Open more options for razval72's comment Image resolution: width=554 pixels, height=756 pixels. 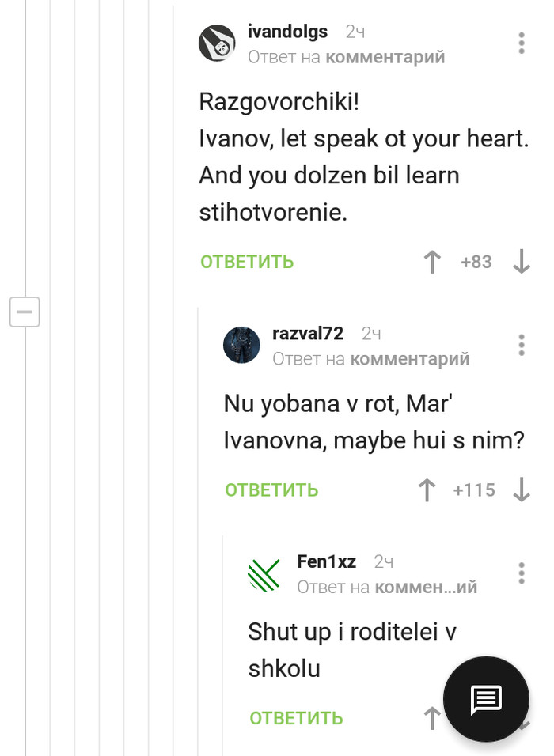coord(522,345)
